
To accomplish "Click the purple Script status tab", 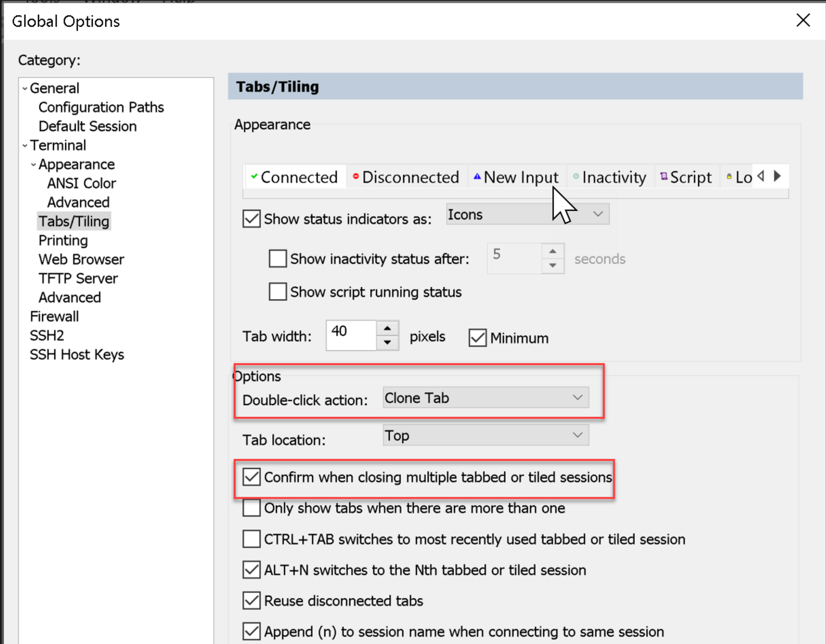I will [x=686, y=177].
